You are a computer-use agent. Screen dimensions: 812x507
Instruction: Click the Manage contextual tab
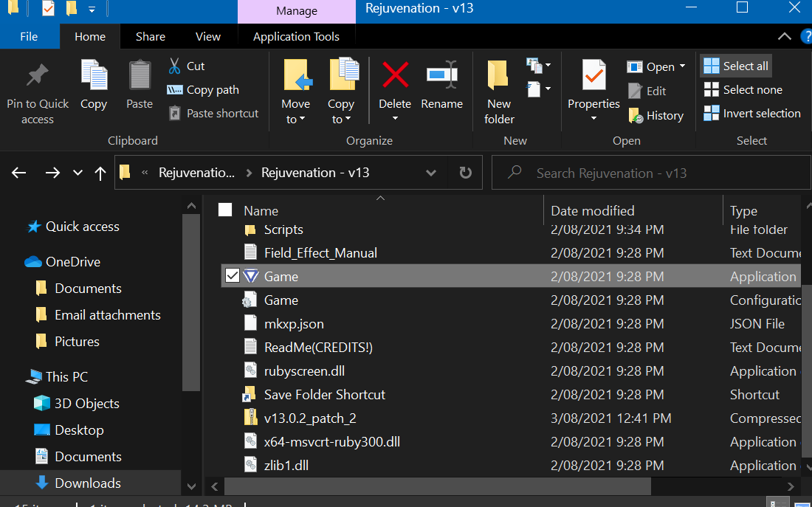(297, 11)
